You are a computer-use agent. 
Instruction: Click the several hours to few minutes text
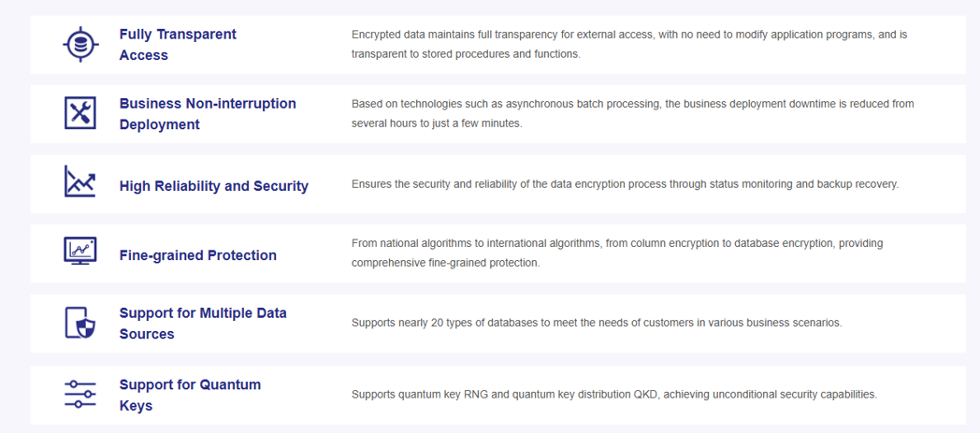[437, 123]
